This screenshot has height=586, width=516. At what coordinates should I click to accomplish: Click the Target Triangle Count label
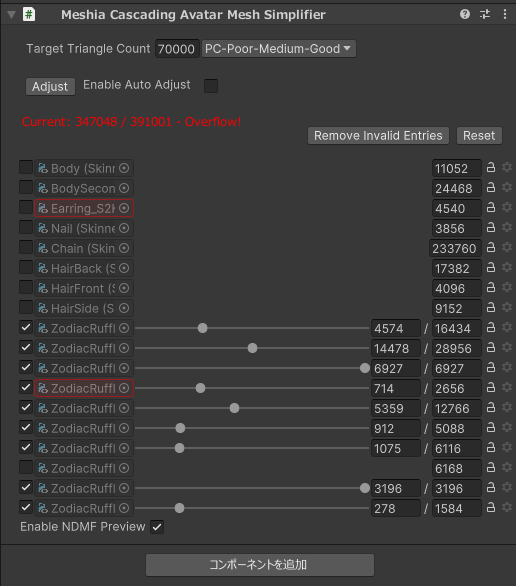click(x=88, y=49)
